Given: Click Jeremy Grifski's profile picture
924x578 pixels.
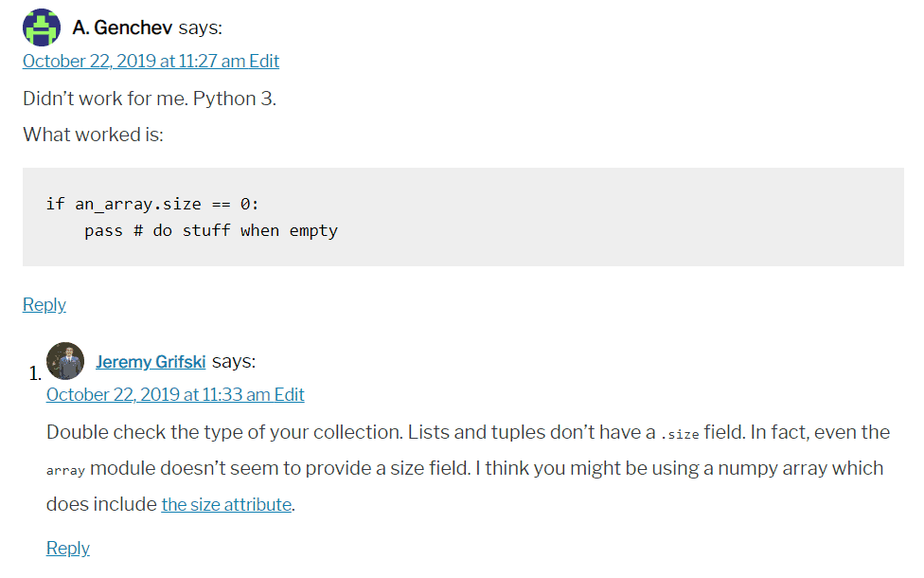Looking at the screenshot, I should [64, 361].
